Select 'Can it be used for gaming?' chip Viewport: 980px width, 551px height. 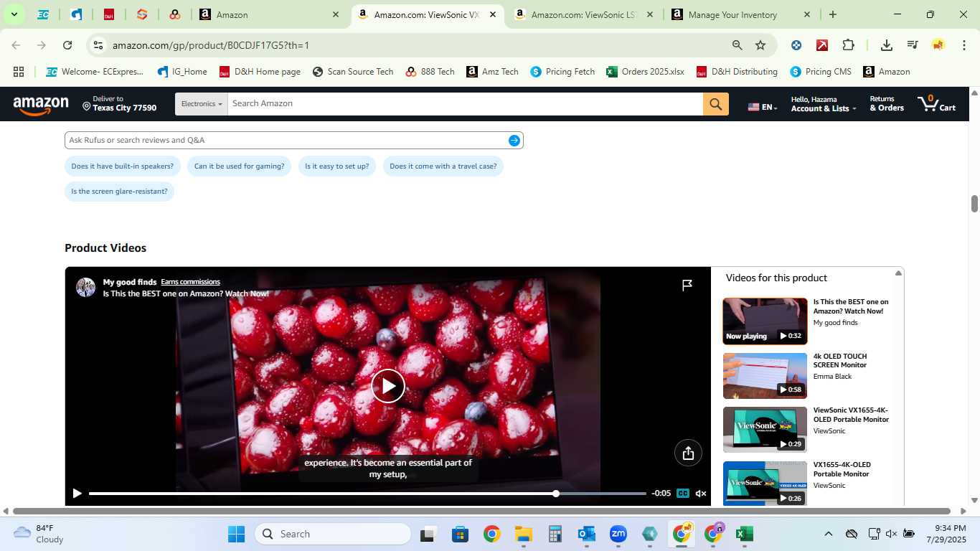tap(240, 166)
